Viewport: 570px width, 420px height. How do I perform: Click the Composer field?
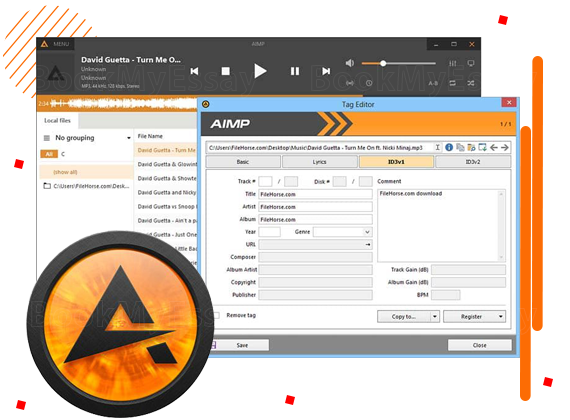click(315, 257)
